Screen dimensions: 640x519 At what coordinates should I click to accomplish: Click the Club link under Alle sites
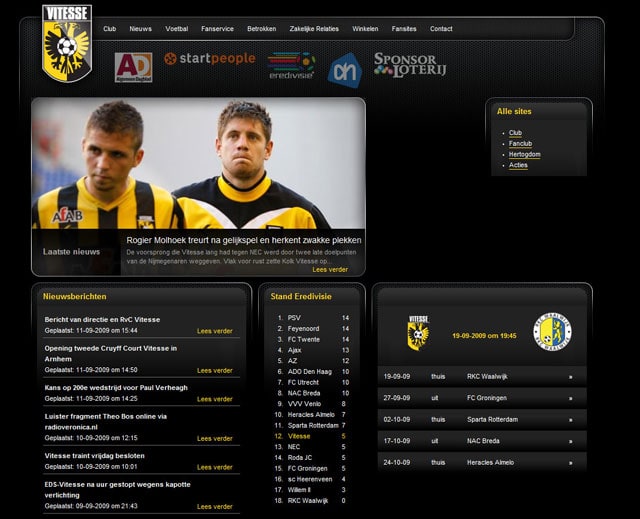(515, 133)
